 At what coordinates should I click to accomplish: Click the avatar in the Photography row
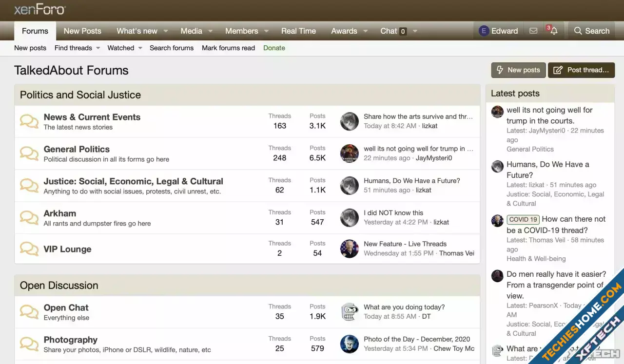tap(349, 344)
